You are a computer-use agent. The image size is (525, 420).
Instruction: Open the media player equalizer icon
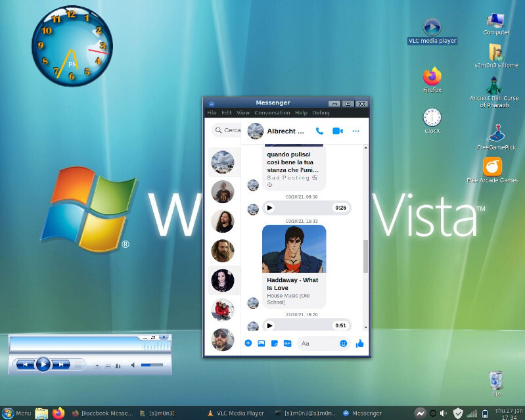click(x=118, y=365)
